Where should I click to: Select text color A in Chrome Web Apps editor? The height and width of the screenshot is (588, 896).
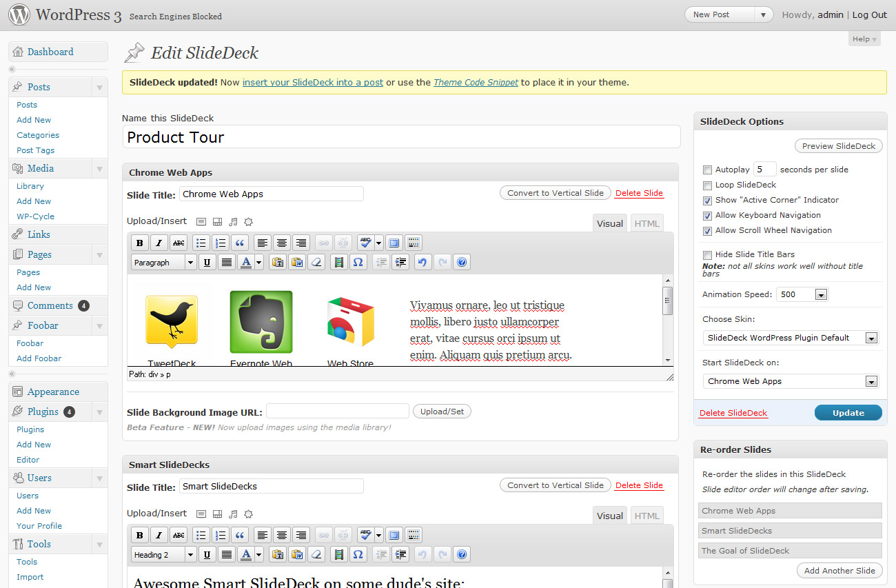[x=246, y=263]
